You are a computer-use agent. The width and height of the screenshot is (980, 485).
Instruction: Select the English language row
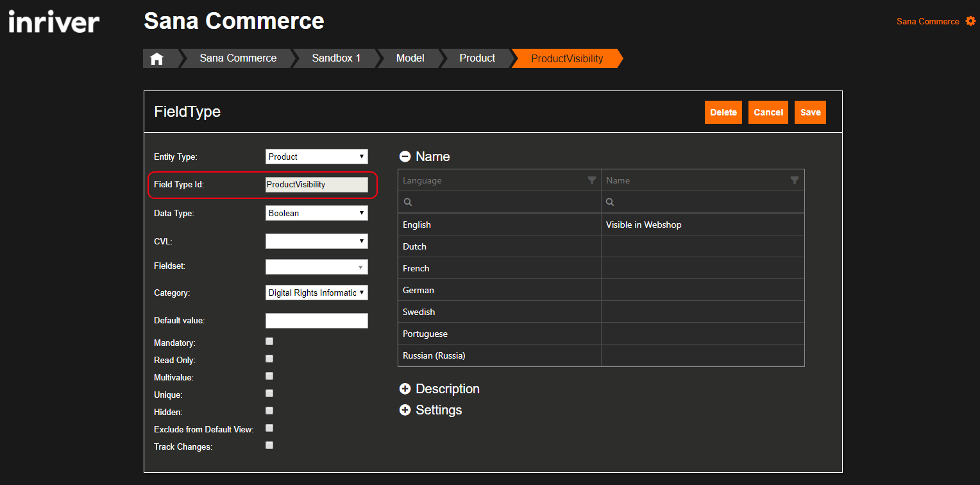[601, 225]
